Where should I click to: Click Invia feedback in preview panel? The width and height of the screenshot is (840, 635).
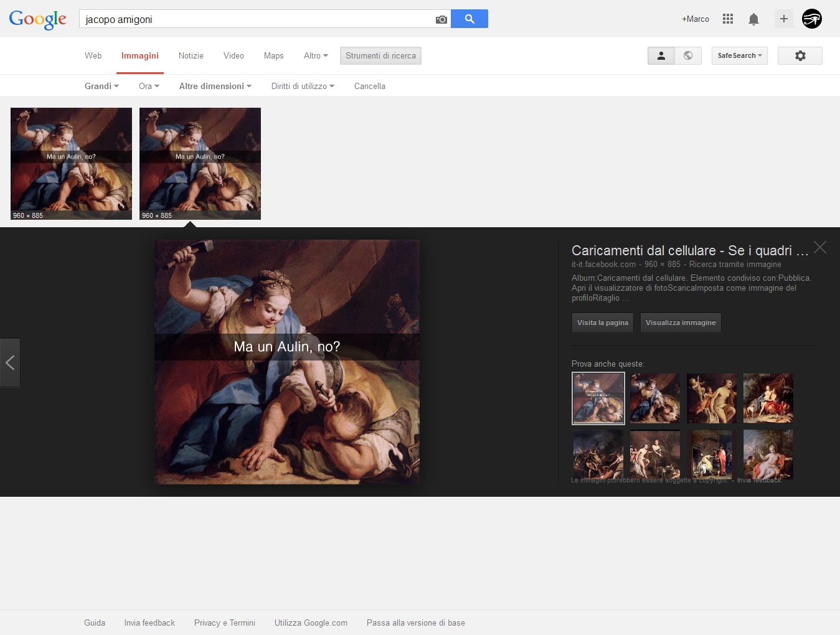point(759,481)
